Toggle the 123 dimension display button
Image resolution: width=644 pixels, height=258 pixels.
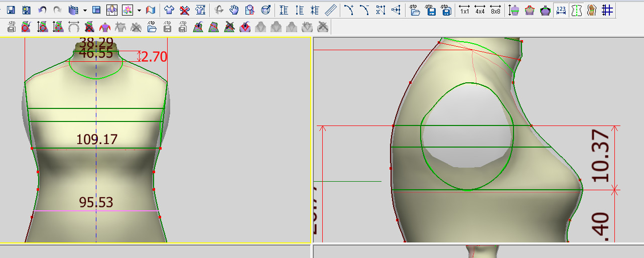pyautogui.click(x=561, y=10)
